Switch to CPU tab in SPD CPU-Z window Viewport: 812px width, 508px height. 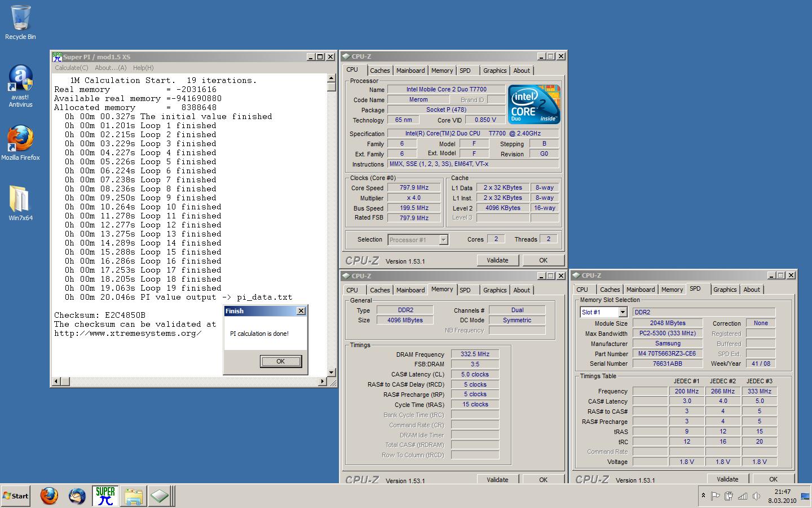(x=582, y=290)
